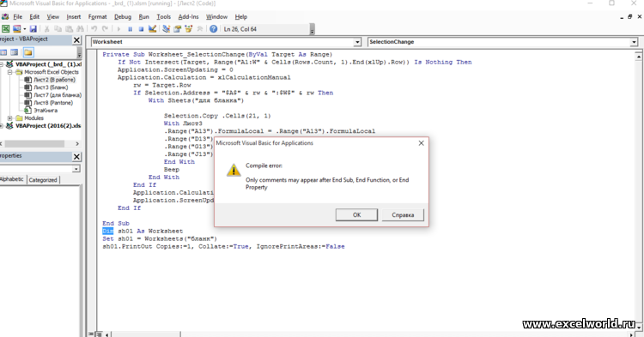Open the Insert menu
This screenshot has height=337, width=644.
(74, 17)
